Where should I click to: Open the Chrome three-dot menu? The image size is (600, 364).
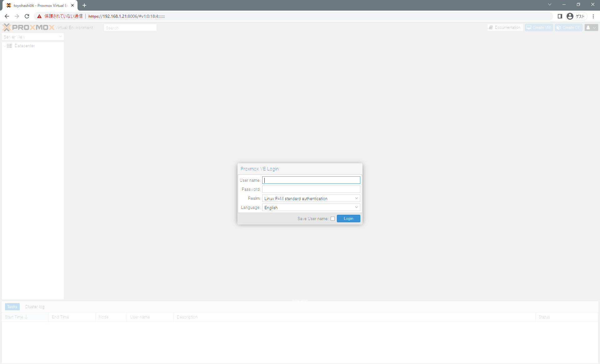click(593, 16)
